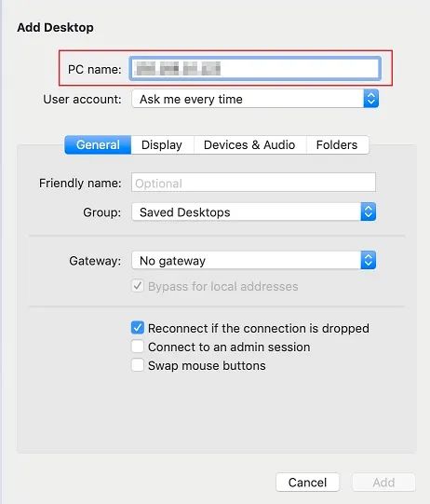
Task: Click the blue arrows beside No gateway
Action: point(368,260)
